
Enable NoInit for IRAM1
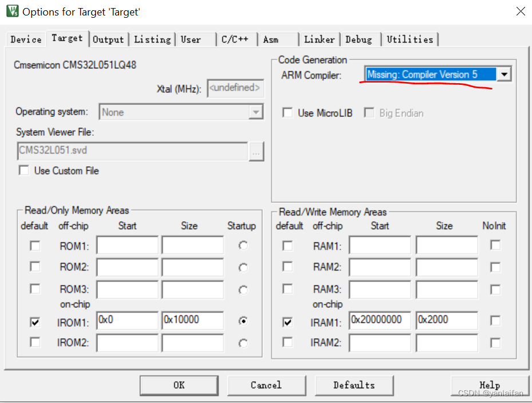click(x=495, y=322)
